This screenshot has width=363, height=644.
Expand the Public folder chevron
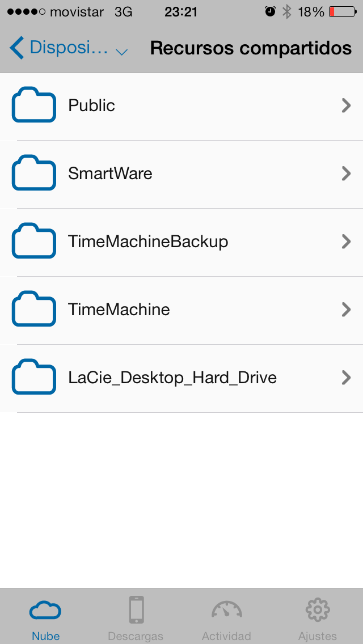tap(346, 105)
